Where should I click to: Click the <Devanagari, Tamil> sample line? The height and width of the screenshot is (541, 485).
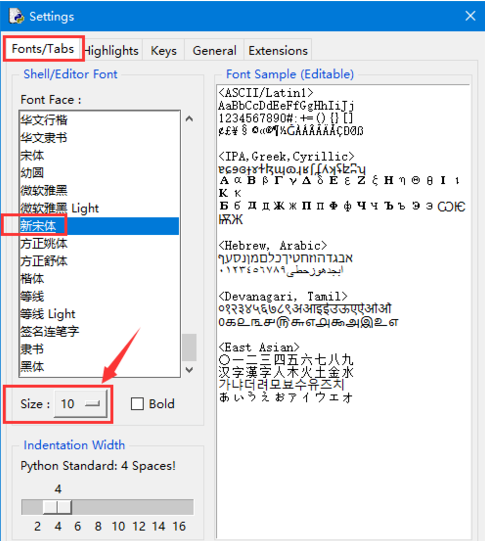point(283,296)
